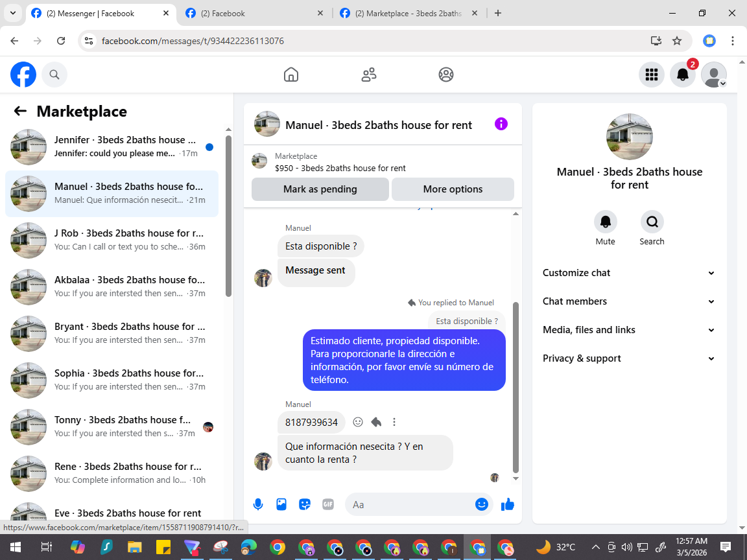
Task: Open the purple conversation information icon
Action: (x=501, y=124)
